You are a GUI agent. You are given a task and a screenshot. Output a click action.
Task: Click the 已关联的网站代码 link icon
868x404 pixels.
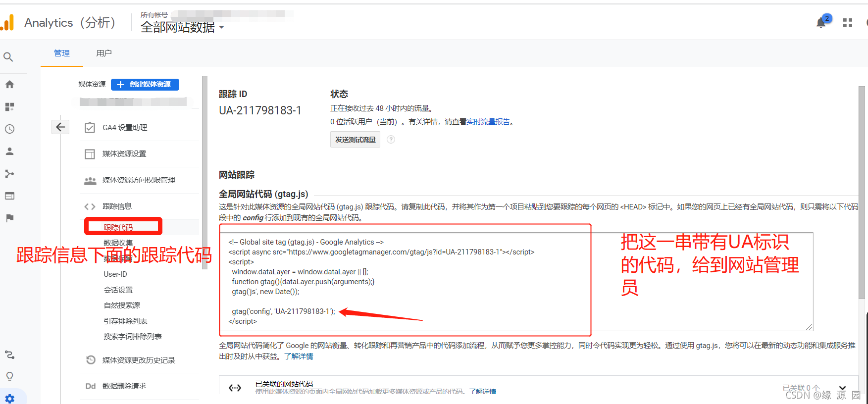(235, 388)
